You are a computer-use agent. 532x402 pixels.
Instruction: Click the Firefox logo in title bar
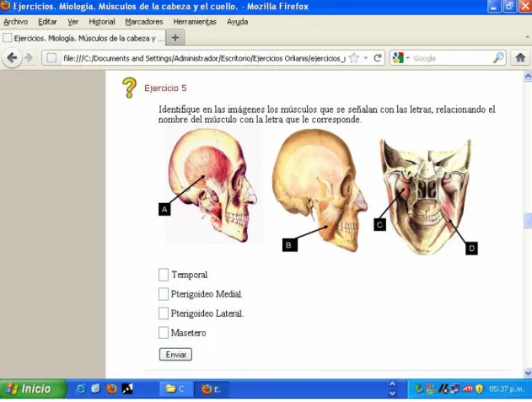coord(5,5)
